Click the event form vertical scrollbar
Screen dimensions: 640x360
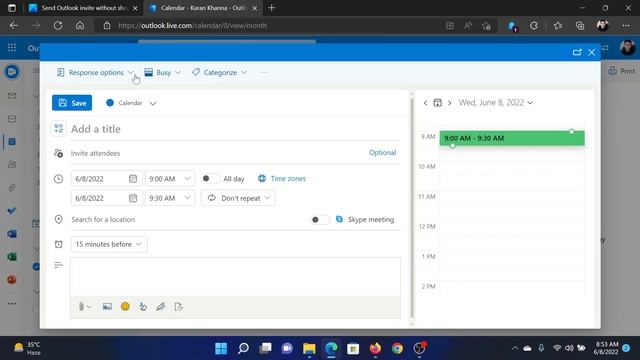(x=412, y=208)
